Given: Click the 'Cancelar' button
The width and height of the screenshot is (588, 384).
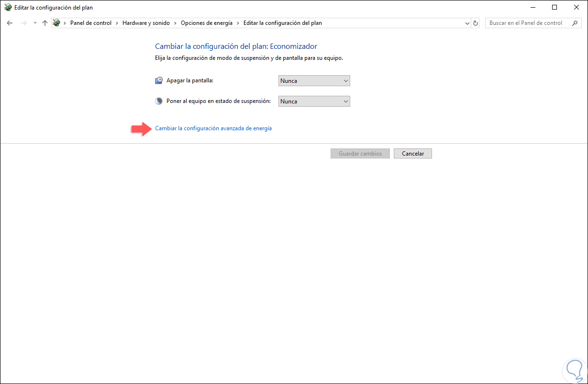Looking at the screenshot, I should pos(413,154).
